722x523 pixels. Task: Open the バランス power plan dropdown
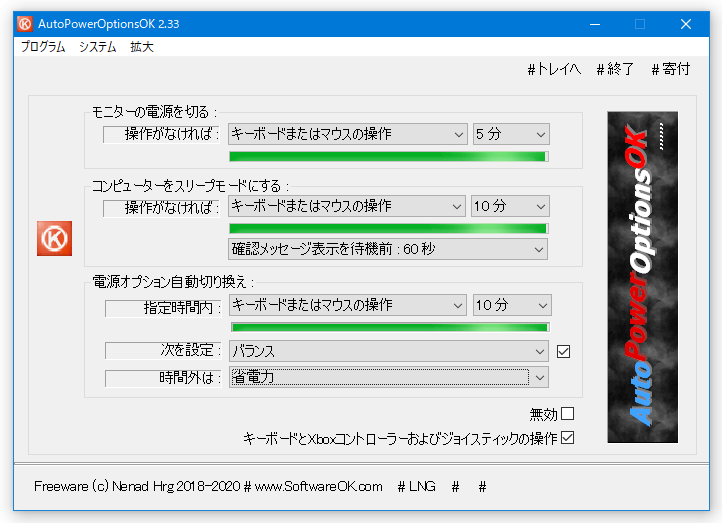[389, 352]
